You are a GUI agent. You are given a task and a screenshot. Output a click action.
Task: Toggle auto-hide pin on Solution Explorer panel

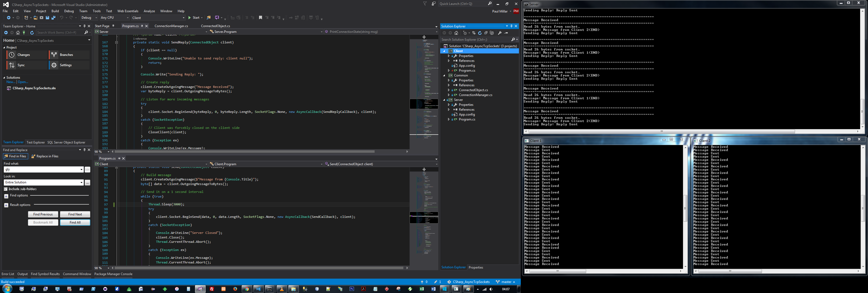pos(511,26)
